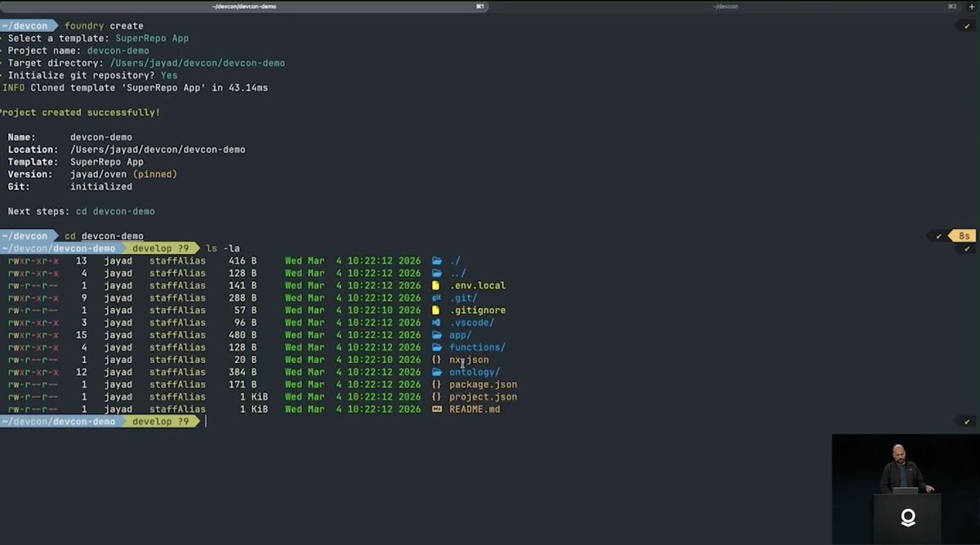Click the INFO line with 43.14ms clone time
Viewport: 980px width, 545px height.
click(x=135, y=87)
